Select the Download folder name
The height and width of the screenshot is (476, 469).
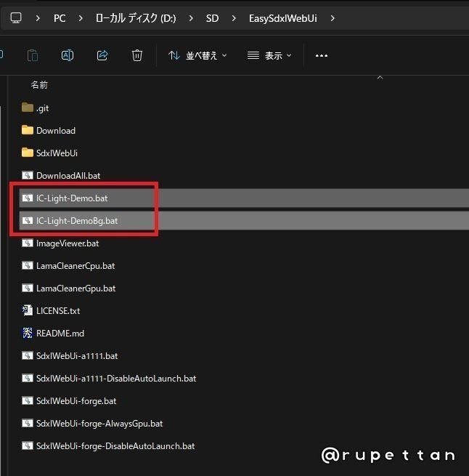pos(56,131)
